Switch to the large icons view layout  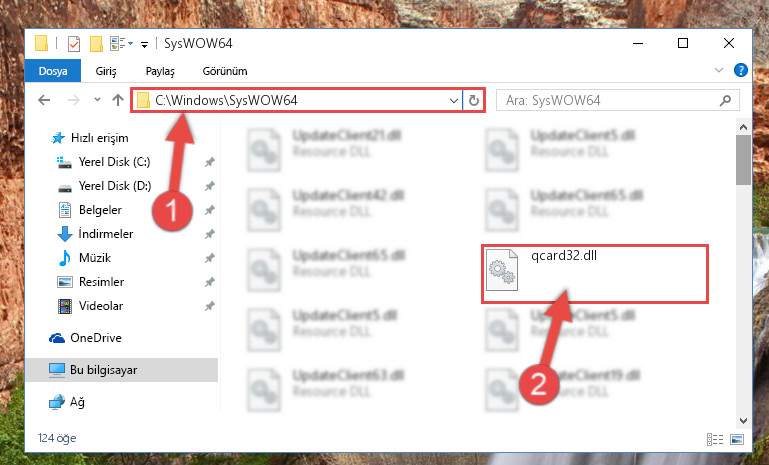pos(737,439)
